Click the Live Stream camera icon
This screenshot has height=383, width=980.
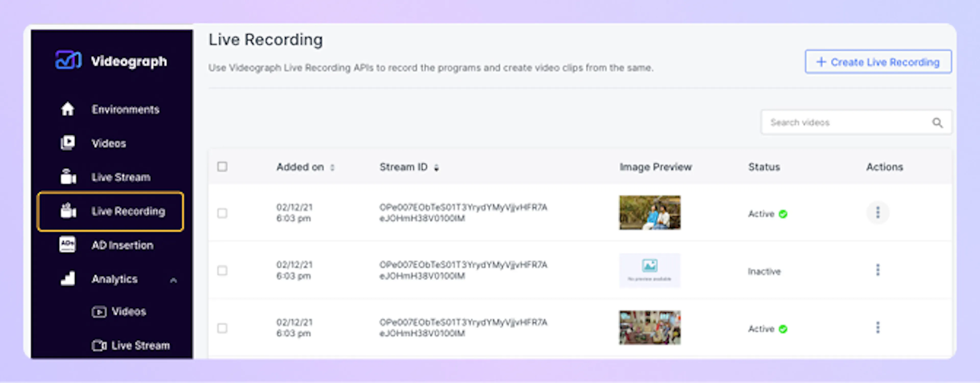68,177
